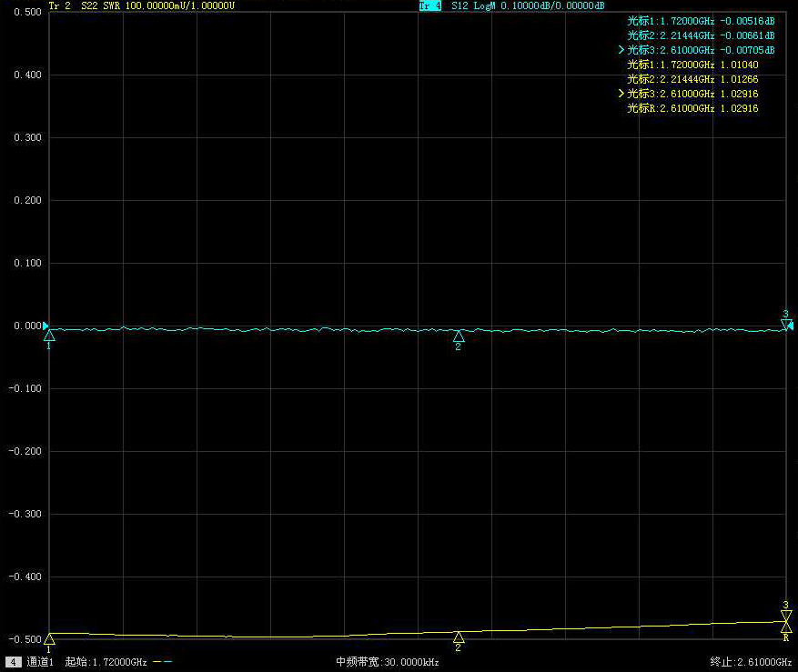This screenshot has height=672, width=798.
Task: Select cyan marker 3 at right edge
Action: (x=786, y=324)
